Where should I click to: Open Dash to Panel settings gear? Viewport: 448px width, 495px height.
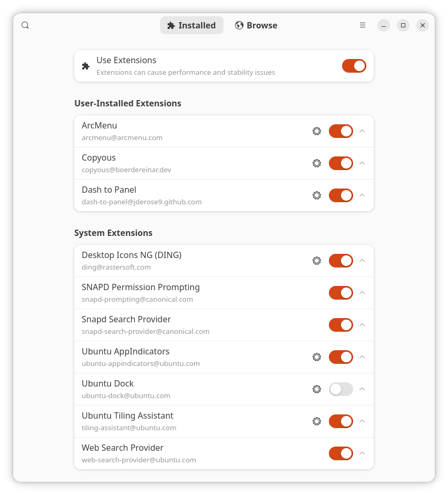[x=317, y=195]
